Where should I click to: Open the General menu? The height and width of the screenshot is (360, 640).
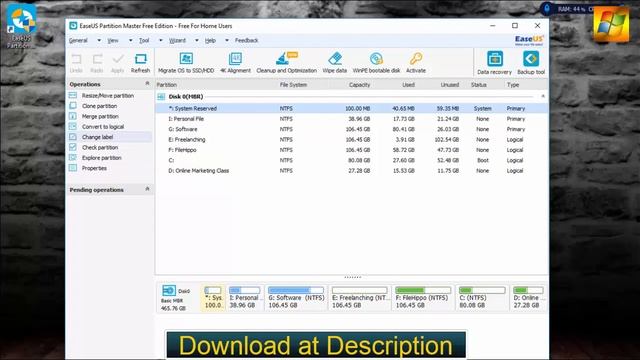click(78, 40)
